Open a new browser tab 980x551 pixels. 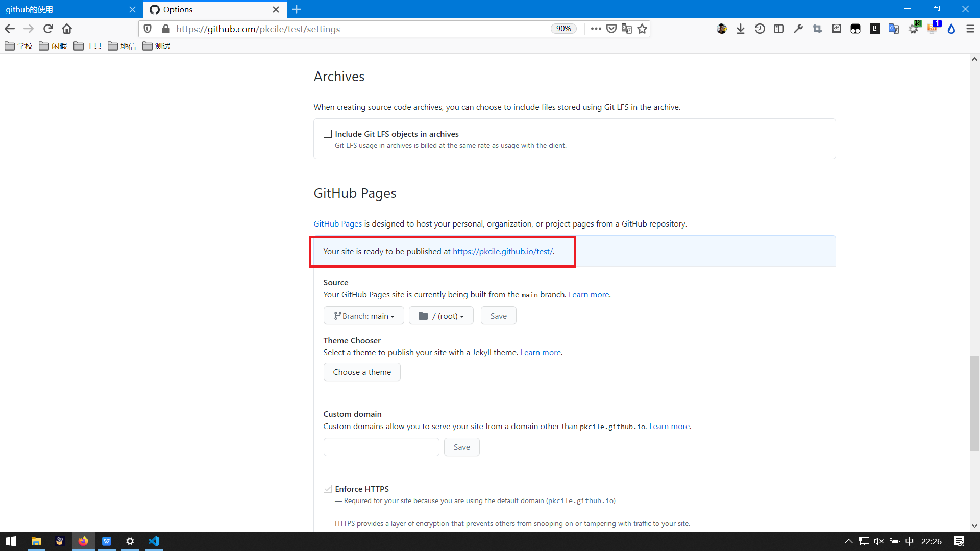tap(297, 9)
